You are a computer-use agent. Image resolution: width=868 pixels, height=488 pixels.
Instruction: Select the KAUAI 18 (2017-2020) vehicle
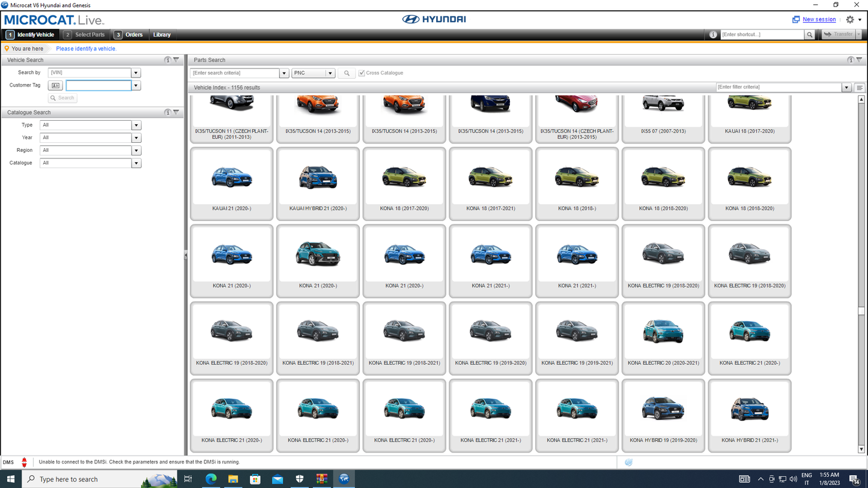[750, 118]
